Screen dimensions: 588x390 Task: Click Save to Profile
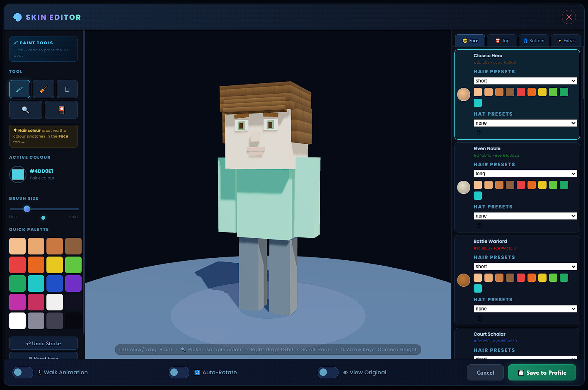coord(542,373)
